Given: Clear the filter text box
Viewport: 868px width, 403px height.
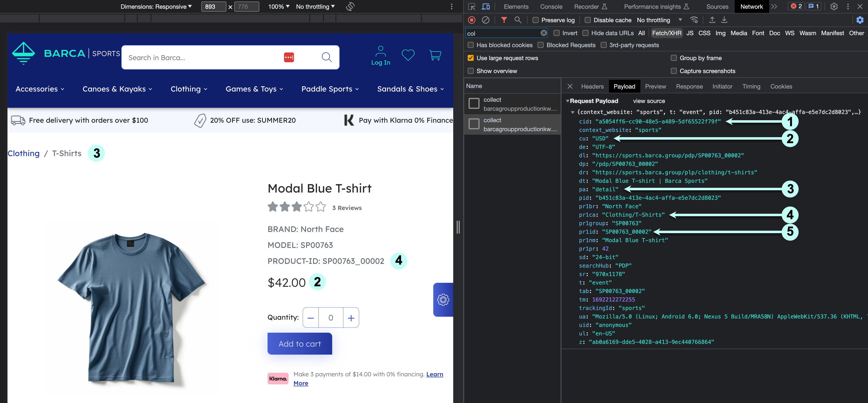Looking at the screenshot, I should click(544, 33).
